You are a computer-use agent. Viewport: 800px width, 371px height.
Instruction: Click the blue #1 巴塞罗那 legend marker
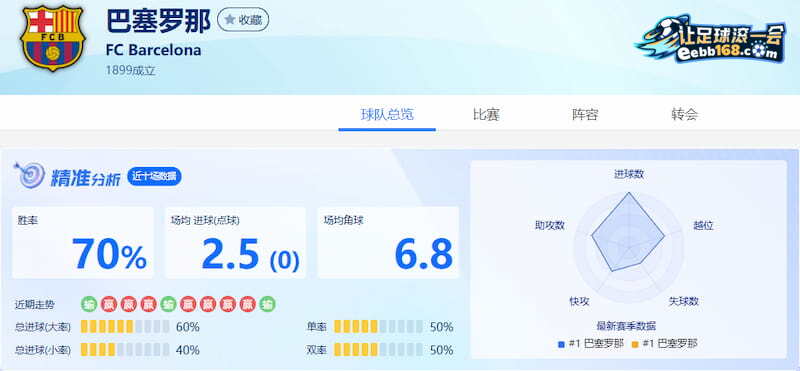(562, 344)
